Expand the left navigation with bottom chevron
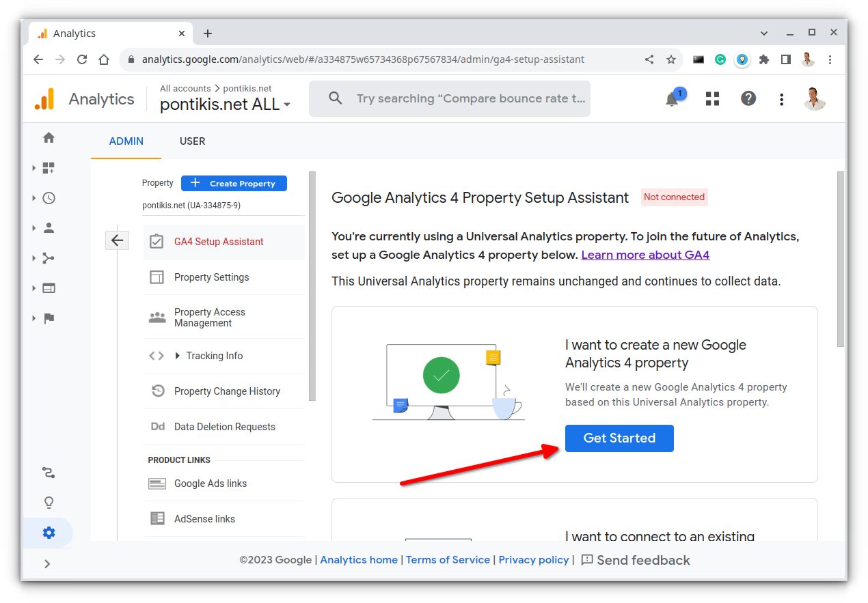Viewport: 868px width, 603px height. [x=47, y=563]
